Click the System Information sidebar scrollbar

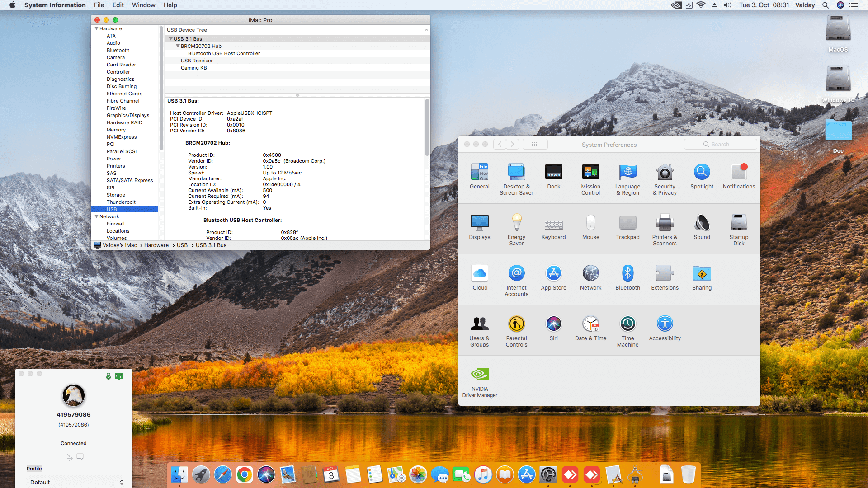click(161, 88)
